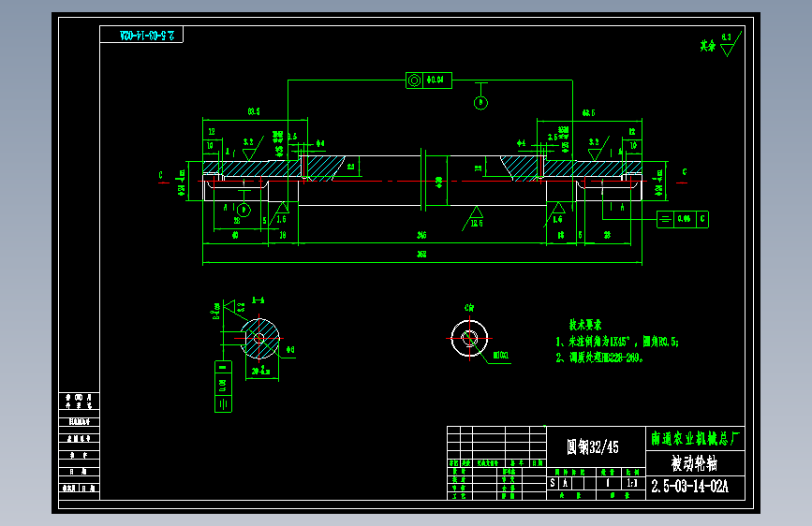The image size is (812, 526).
Task: Select drawing number 2.5-03-14-02A in title block
Action: coord(690,487)
